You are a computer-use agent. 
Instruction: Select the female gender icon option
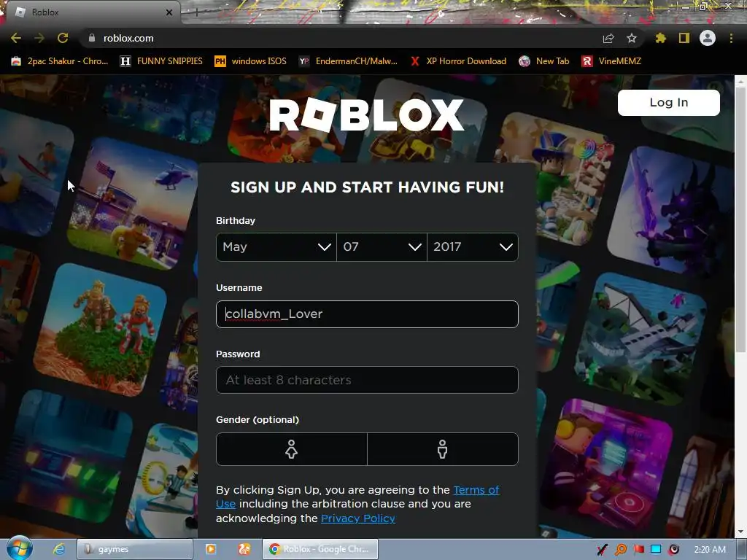[x=292, y=449]
